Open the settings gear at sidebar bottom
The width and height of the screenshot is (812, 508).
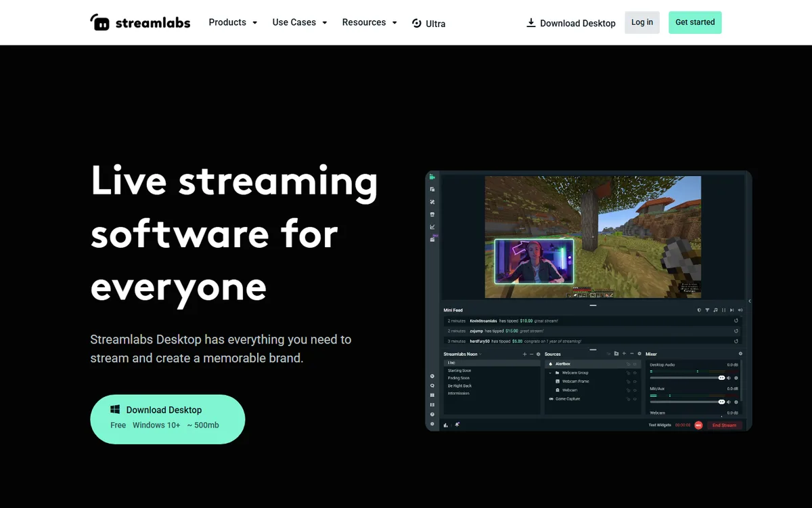tap(432, 424)
